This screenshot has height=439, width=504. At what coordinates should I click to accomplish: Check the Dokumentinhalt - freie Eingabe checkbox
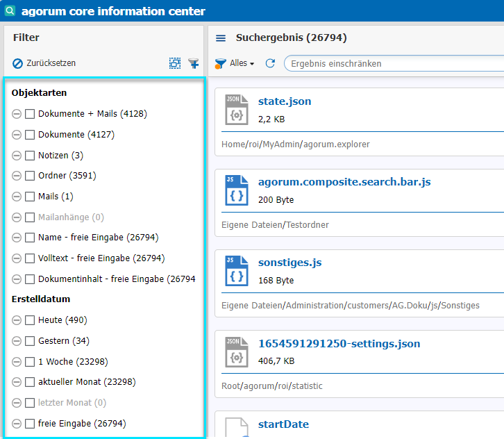[x=30, y=279]
